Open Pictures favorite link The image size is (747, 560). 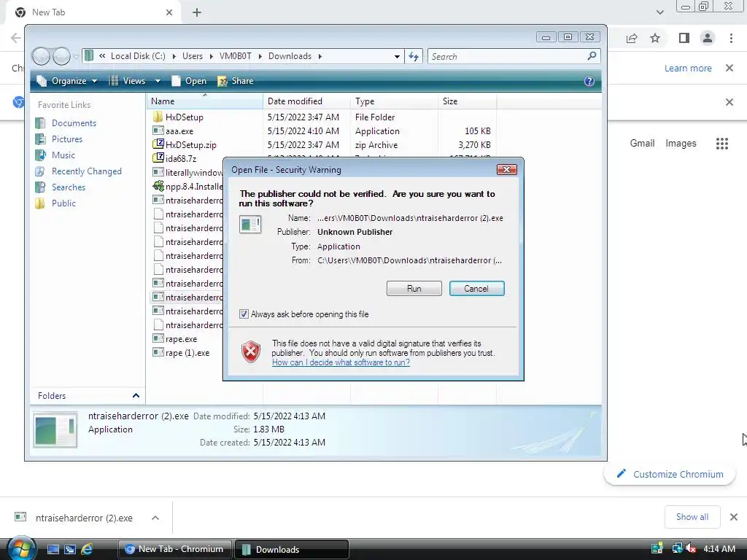(66, 139)
